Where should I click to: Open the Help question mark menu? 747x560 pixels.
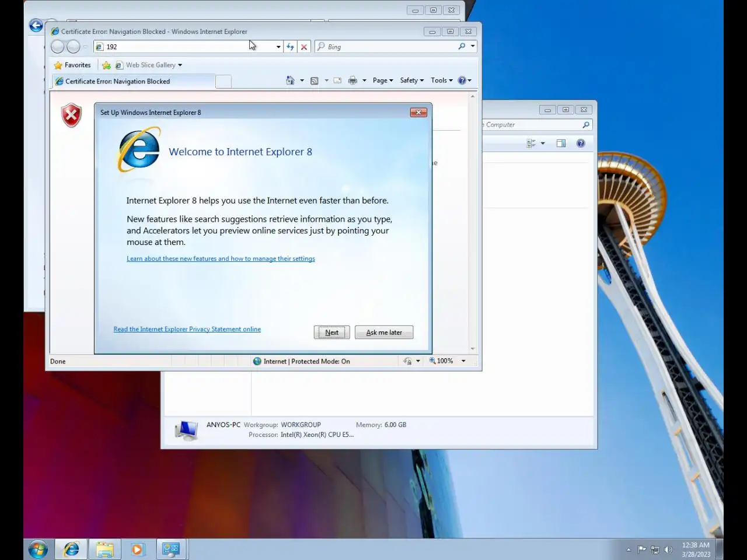tap(465, 80)
